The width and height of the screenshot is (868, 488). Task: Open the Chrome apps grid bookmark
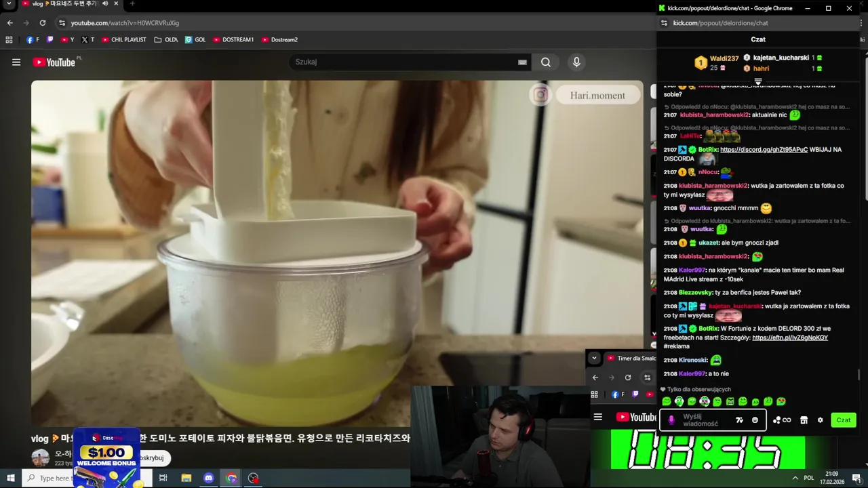pos(9,40)
